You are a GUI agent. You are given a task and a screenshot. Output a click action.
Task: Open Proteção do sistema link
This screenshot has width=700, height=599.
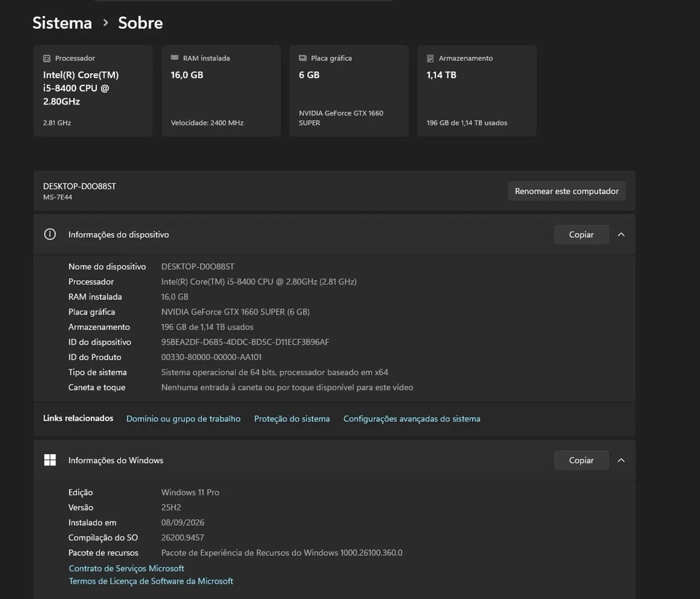click(x=292, y=418)
